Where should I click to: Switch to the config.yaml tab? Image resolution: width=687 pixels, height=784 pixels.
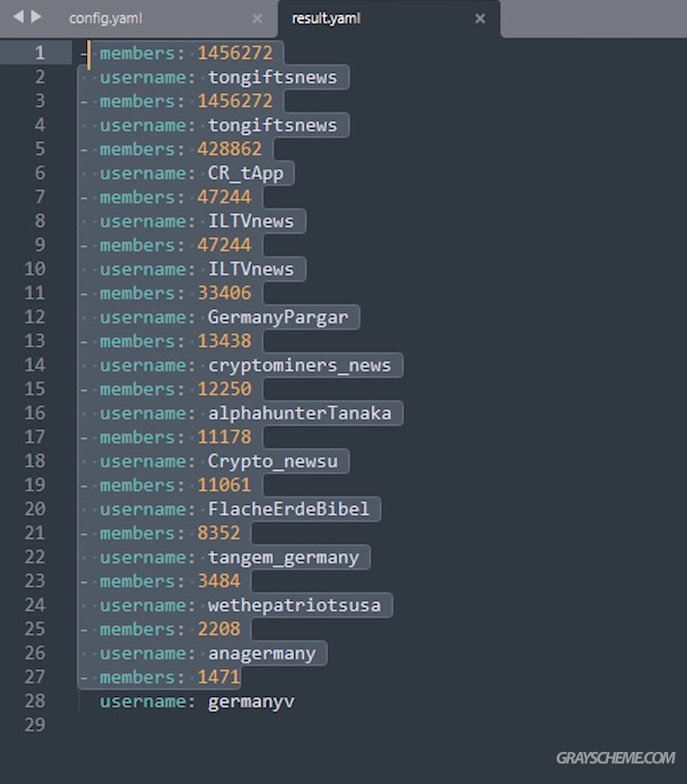point(106,19)
